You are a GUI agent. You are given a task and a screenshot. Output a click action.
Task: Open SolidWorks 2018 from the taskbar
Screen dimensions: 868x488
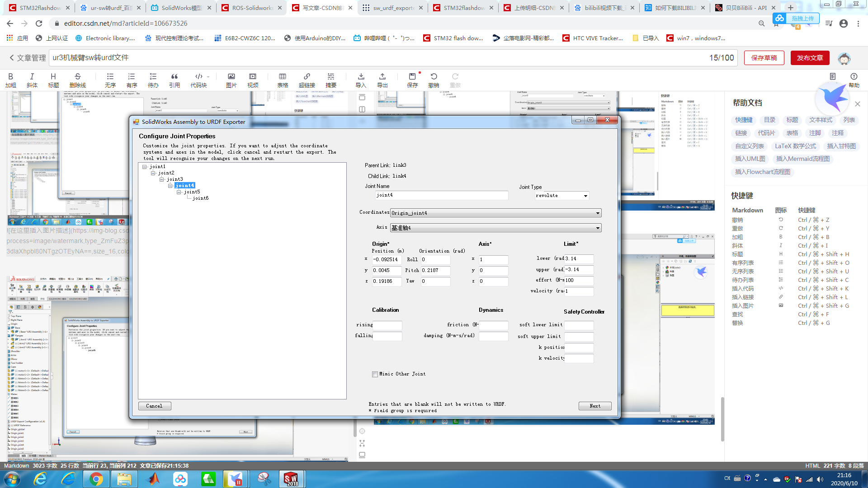click(x=291, y=479)
